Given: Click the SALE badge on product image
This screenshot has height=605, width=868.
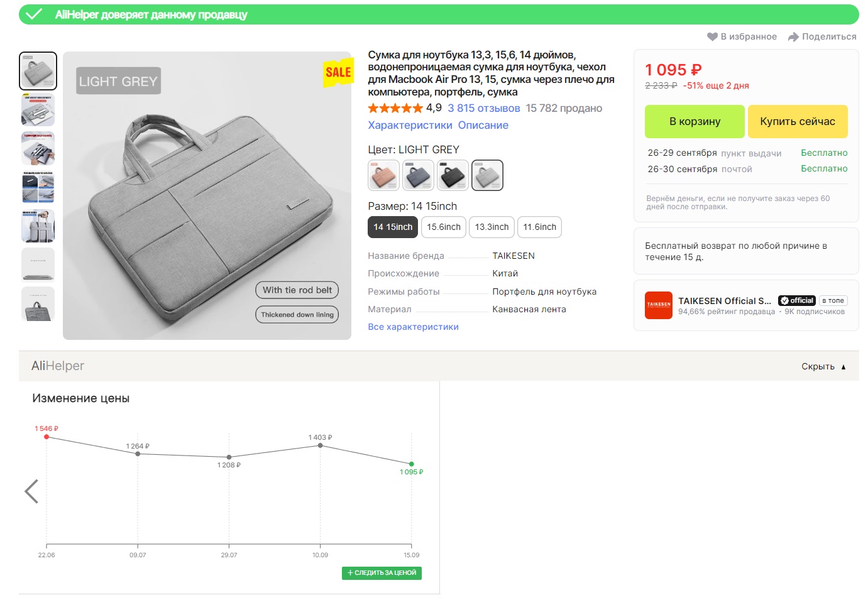Looking at the screenshot, I should coord(338,73).
